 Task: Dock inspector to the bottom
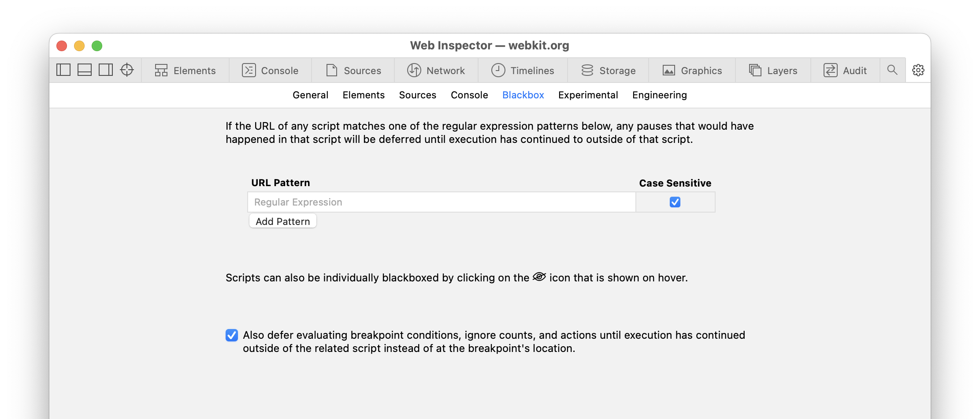85,70
